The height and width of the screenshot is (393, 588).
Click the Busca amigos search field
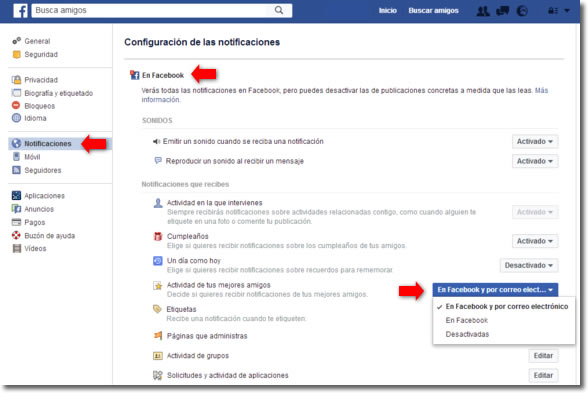point(150,10)
